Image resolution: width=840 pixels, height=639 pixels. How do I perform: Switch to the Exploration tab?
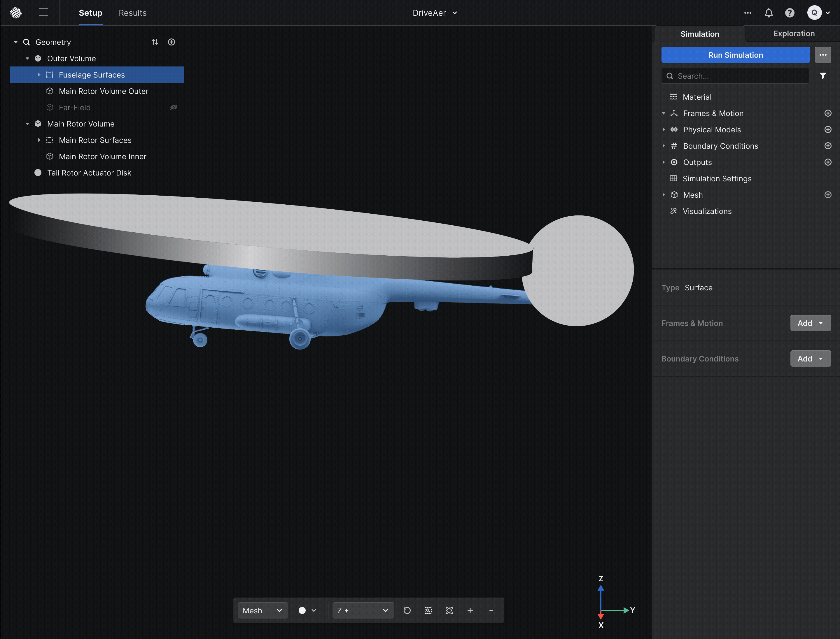[794, 34]
